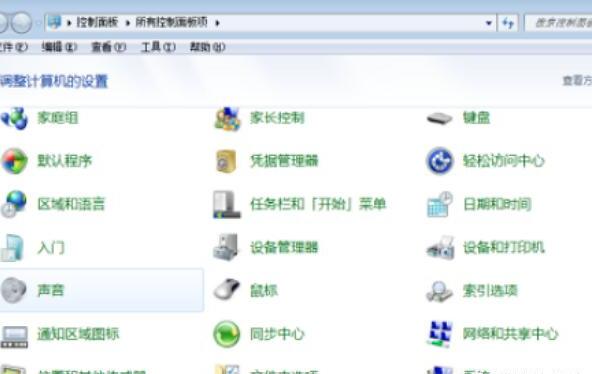The image size is (592, 374).
Task: Select the 区域和语言 label
Action: [71, 204]
